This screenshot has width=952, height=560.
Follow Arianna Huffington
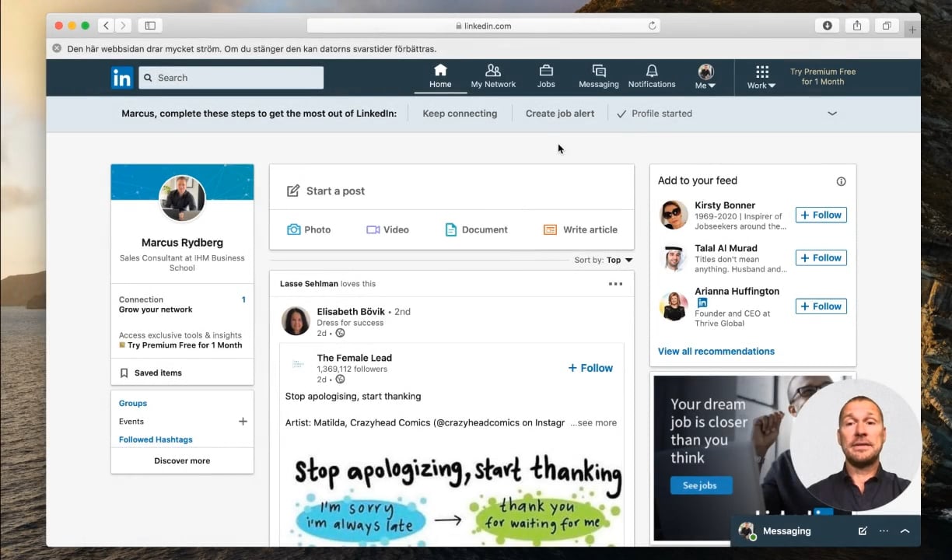tap(821, 306)
